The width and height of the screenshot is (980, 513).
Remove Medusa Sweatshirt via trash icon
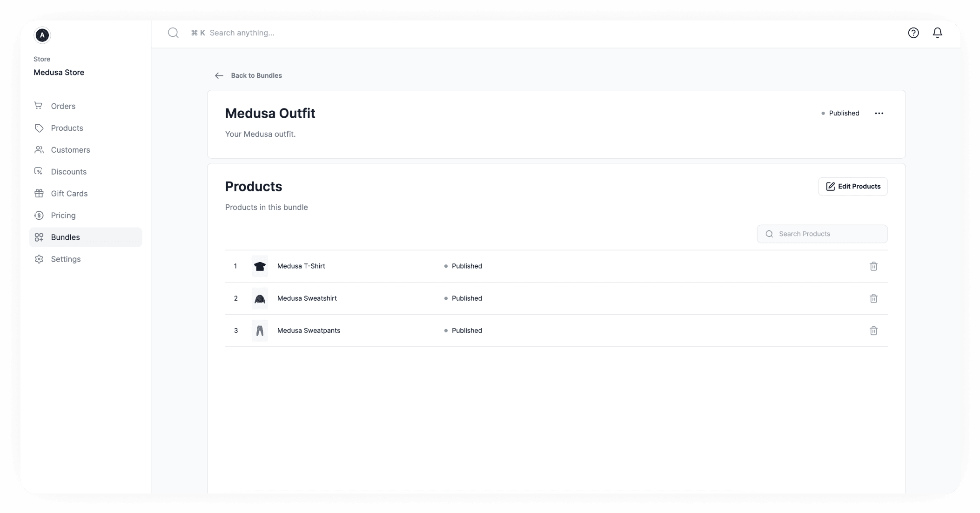point(873,298)
